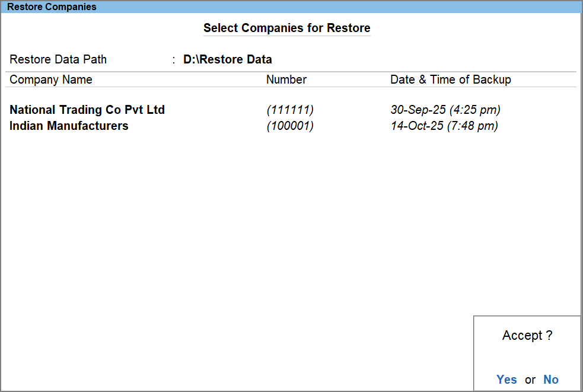Click the Accept confirmation panel

527,353
